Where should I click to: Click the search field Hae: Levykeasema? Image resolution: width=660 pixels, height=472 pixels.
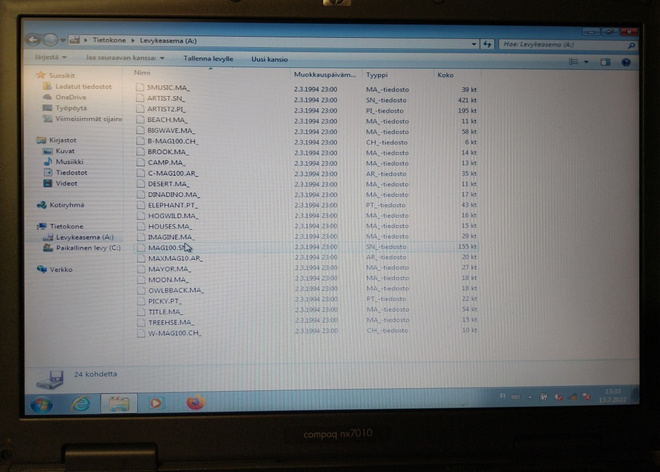(x=567, y=44)
